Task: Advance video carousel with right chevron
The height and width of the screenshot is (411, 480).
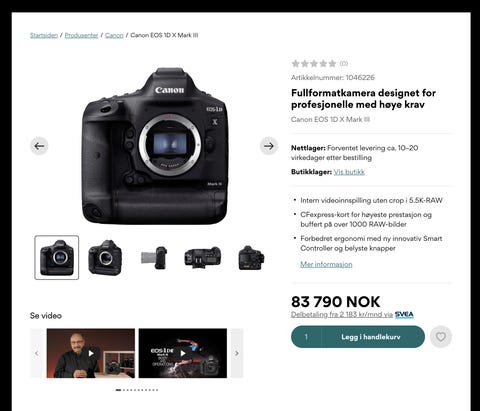Action: (x=237, y=353)
